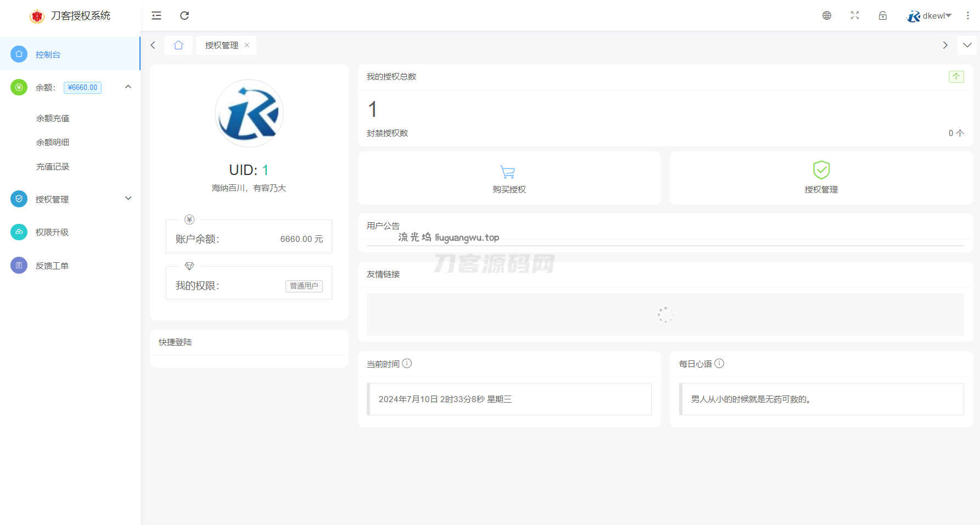Image resolution: width=980 pixels, height=525 pixels.
Task: Open the language globe icon
Action: click(x=827, y=15)
